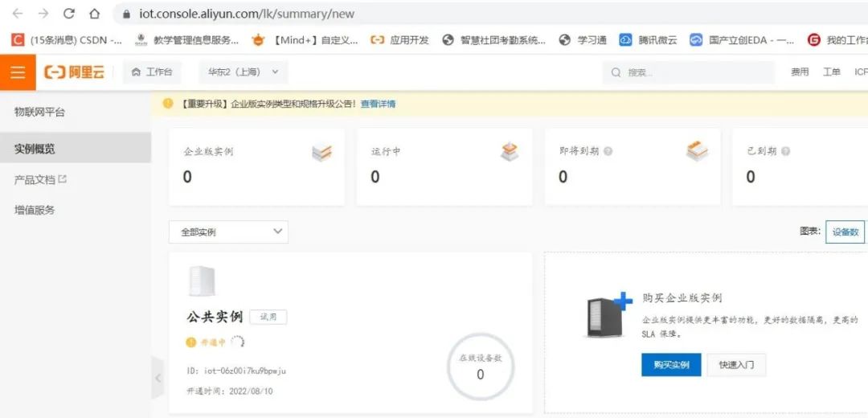Click the 企业版实例 count value
Screen dimensions: 868x418
[x=187, y=177]
